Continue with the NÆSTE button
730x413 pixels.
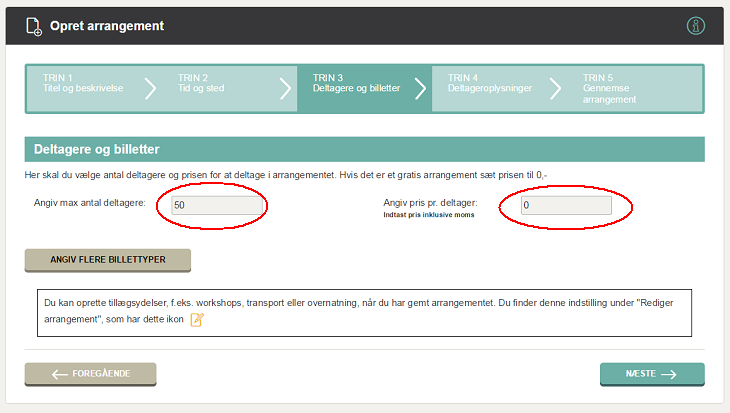[652, 374]
